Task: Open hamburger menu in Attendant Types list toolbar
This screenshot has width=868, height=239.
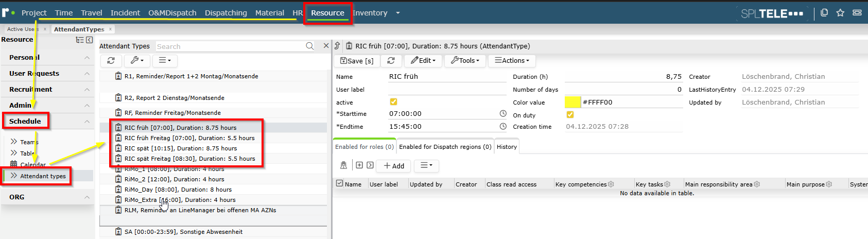Action: pos(165,60)
